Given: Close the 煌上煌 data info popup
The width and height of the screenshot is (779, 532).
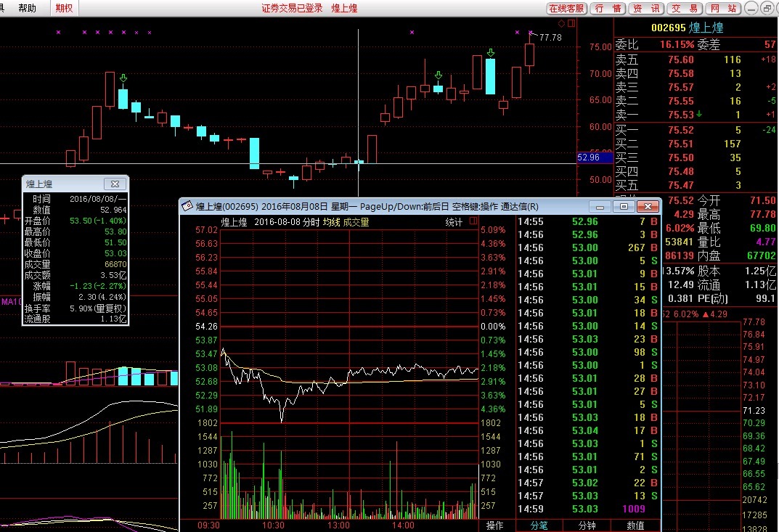Looking at the screenshot, I should (115, 184).
